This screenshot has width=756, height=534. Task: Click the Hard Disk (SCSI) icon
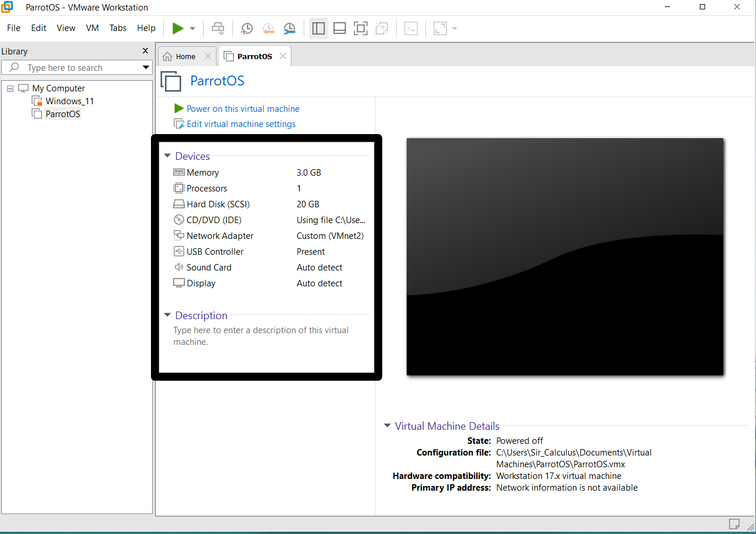click(179, 204)
